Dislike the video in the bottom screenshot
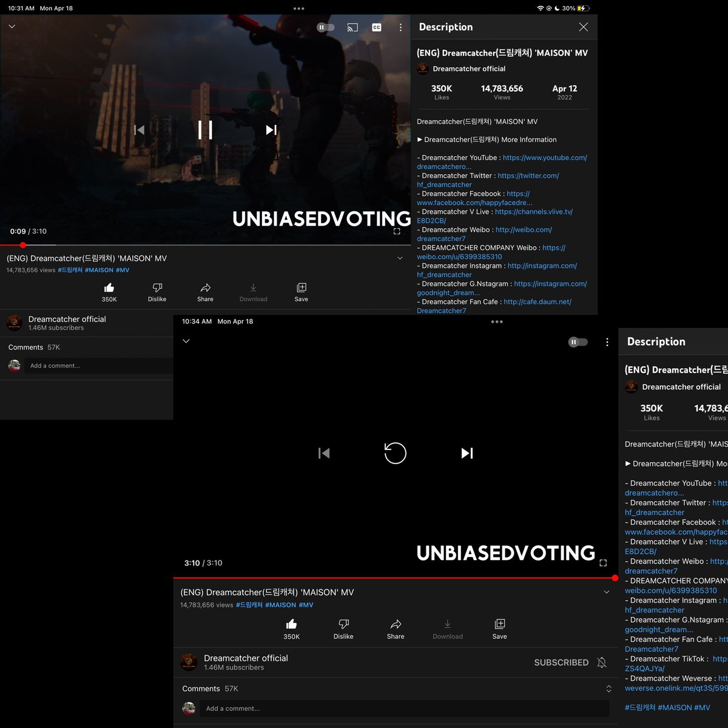 tap(343, 629)
